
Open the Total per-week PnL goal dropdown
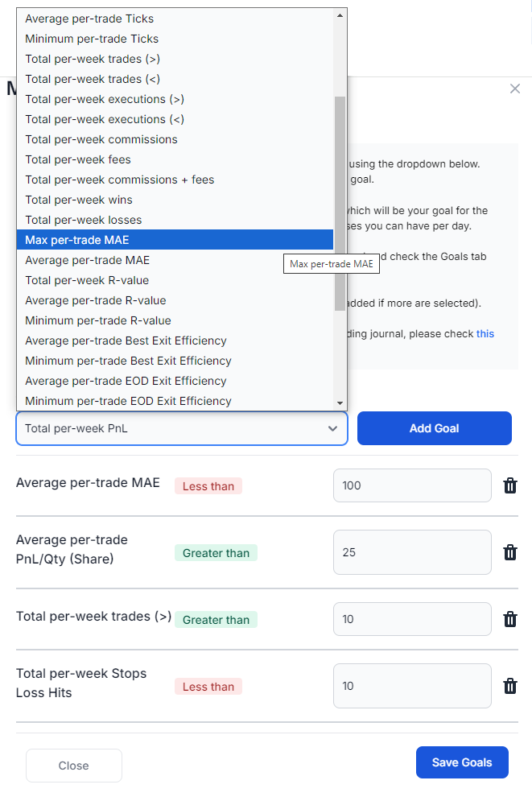pos(182,428)
